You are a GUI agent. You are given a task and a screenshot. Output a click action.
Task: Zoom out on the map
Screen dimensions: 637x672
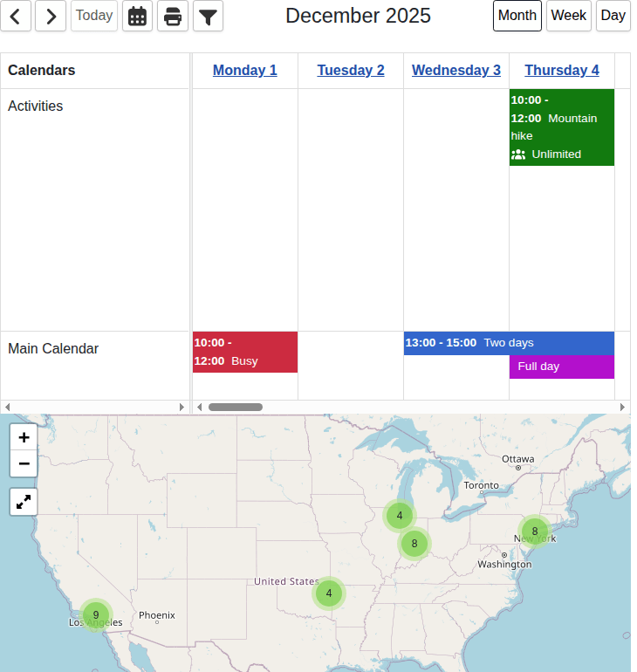pyautogui.click(x=24, y=463)
